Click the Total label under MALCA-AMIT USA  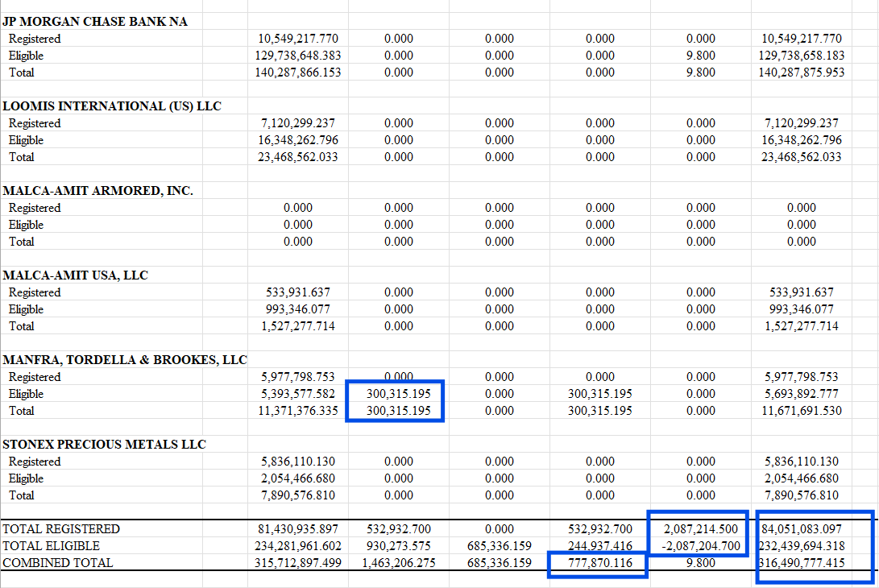[21, 326]
